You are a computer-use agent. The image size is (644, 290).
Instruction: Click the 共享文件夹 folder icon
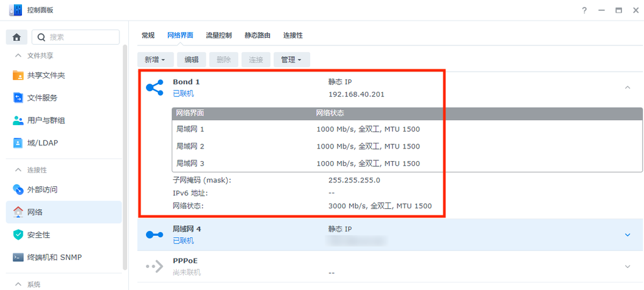click(18, 75)
